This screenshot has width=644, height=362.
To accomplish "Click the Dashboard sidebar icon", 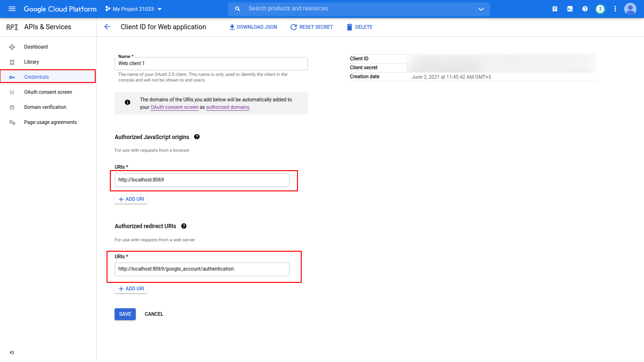I will point(12,47).
